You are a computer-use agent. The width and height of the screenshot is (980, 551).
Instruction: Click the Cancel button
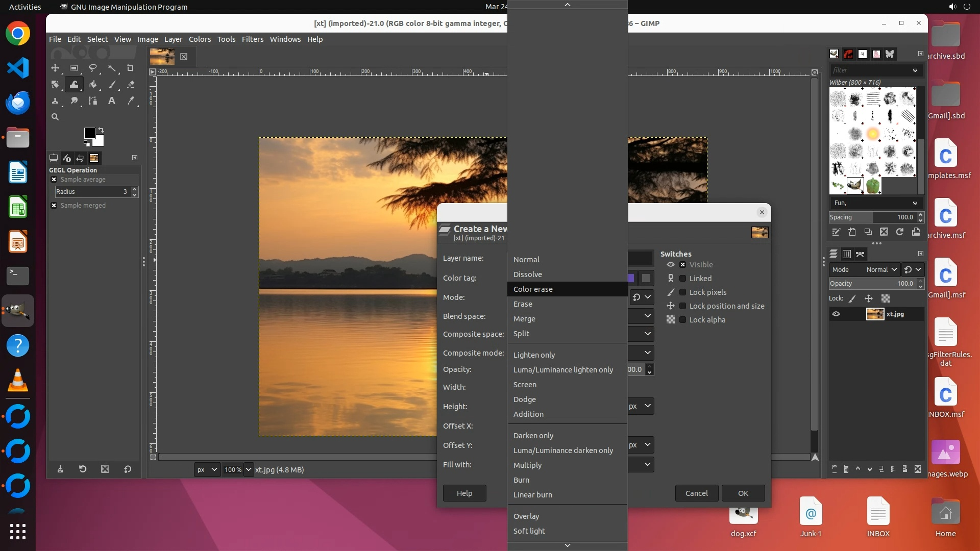click(x=696, y=493)
